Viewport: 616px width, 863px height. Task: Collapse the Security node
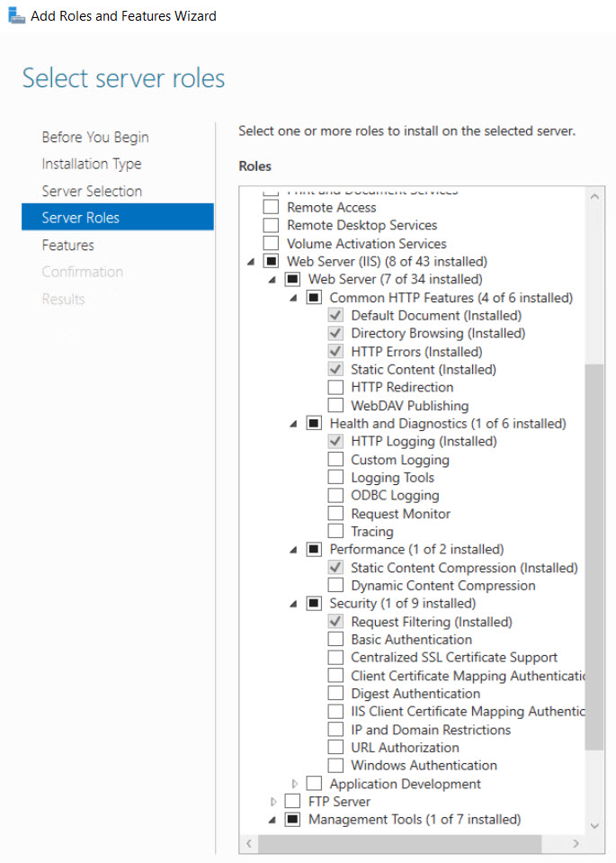coord(294,604)
